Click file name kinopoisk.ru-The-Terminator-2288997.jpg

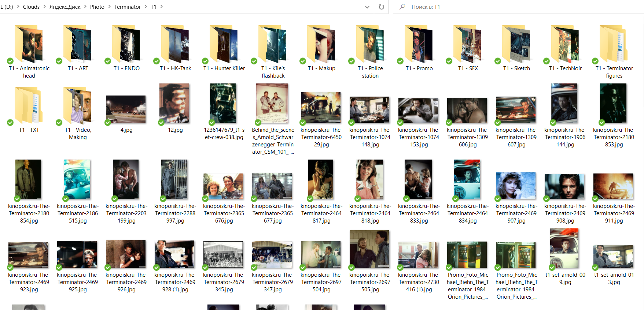click(175, 213)
